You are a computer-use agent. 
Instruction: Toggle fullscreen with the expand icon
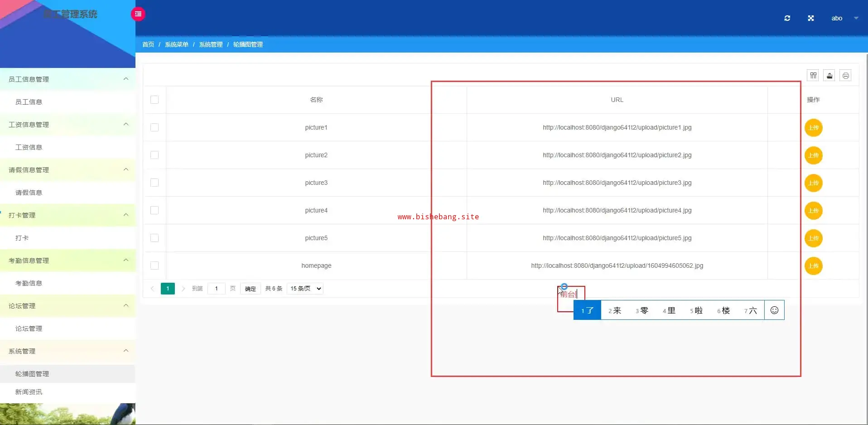(811, 18)
